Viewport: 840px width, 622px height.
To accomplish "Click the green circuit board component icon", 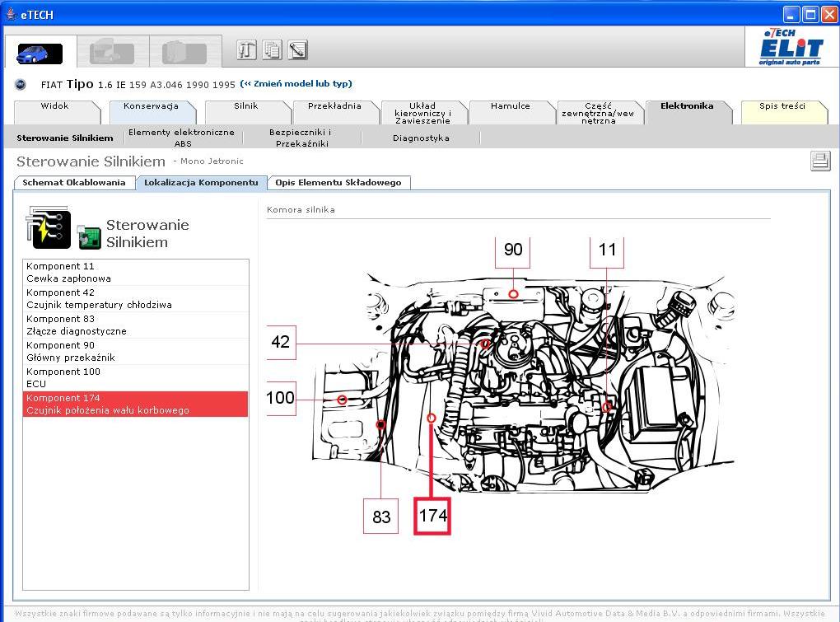I will point(88,236).
